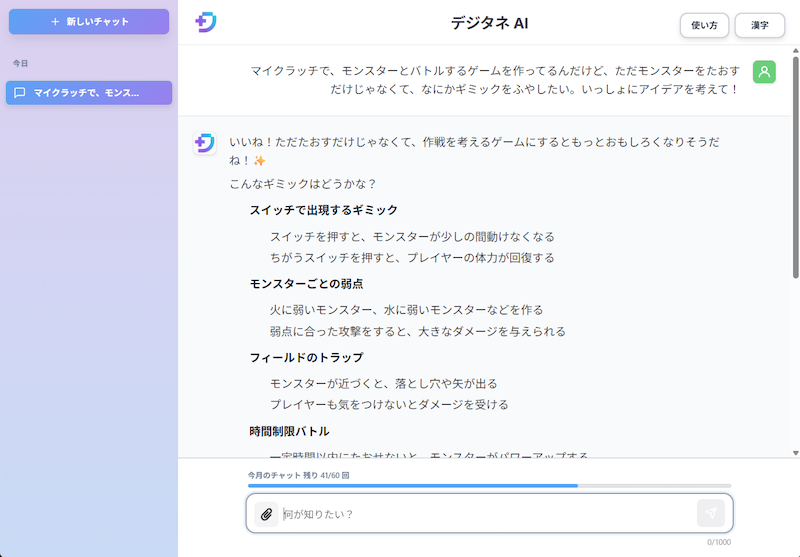Click the sparkle emoji in AI reply
This screenshot has height=557, width=800.
point(260,161)
